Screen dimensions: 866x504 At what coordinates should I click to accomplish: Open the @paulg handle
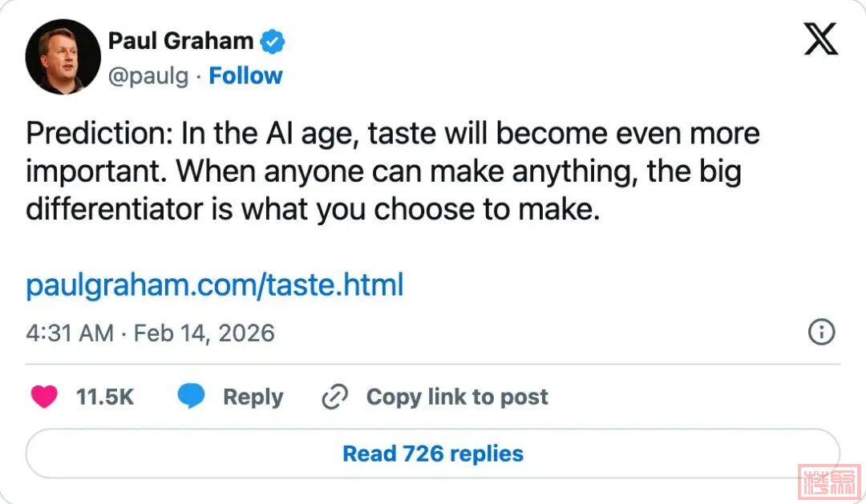point(148,76)
